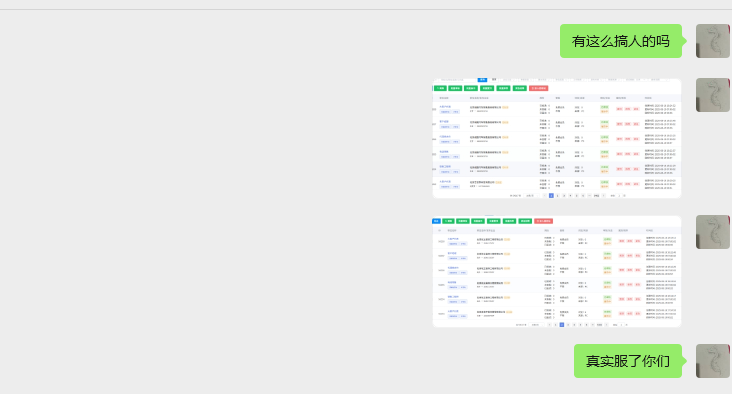
Task: Select the 真实服了你们 message bubble
Action: click(x=628, y=361)
